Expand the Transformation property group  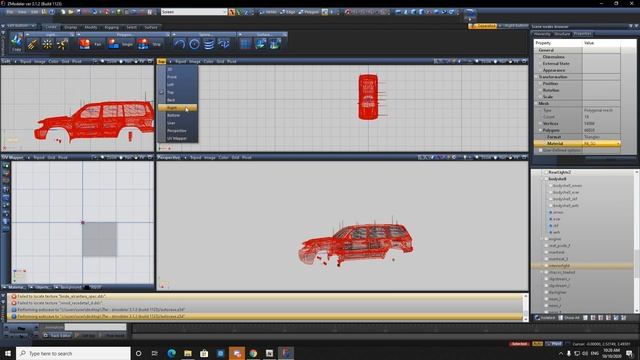(537, 77)
